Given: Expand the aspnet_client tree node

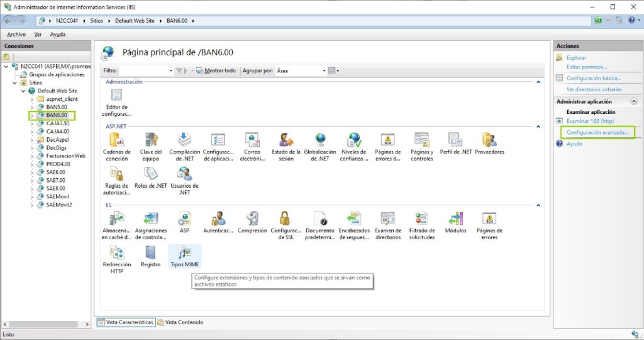Looking at the screenshot, I should tap(31, 99).
